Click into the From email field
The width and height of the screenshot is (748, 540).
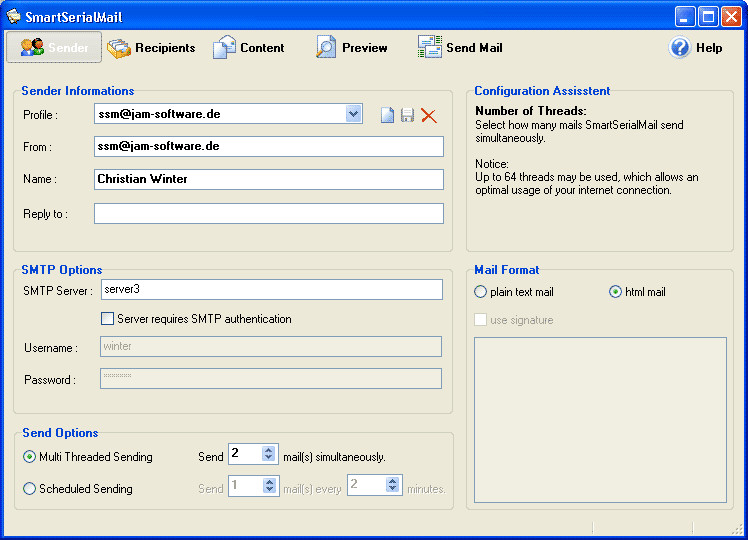point(269,146)
